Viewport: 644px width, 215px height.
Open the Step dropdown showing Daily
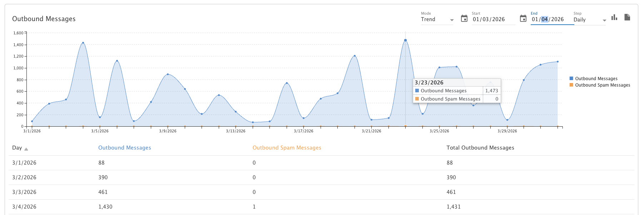pyautogui.click(x=589, y=20)
